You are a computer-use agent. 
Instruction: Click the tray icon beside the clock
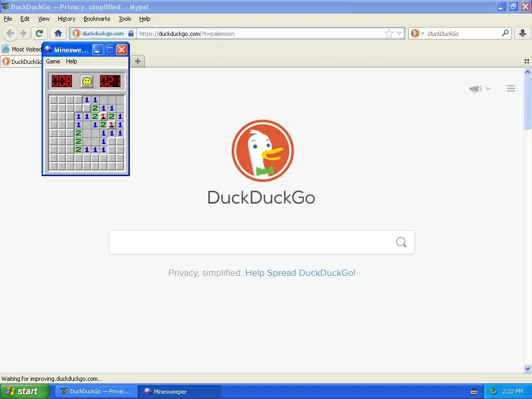493,392
